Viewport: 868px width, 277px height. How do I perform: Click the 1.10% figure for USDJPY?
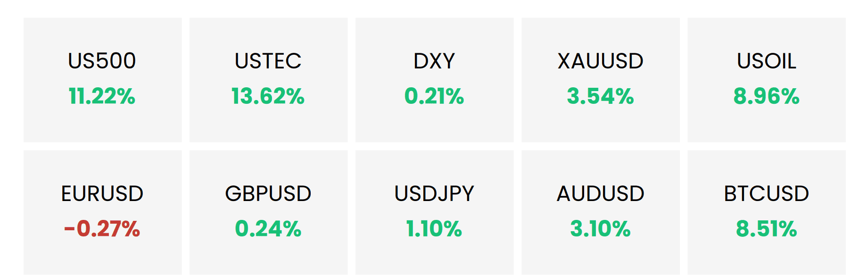(434, 229)
